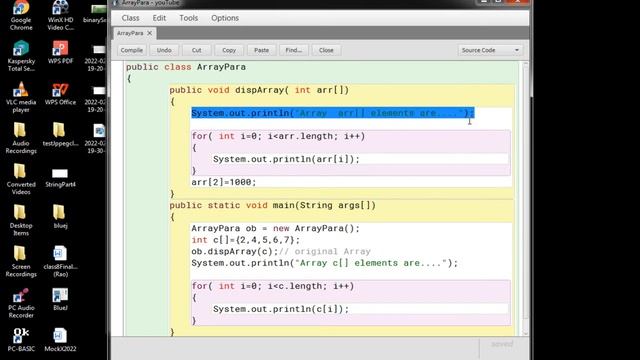Click the Close toolbar button
The height and width of the screenshot is (360, 640).
coord(326,50)
